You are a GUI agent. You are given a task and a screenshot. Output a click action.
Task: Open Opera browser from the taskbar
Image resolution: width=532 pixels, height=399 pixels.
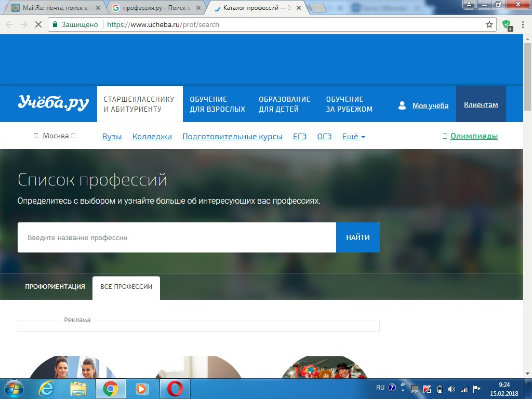175,389
